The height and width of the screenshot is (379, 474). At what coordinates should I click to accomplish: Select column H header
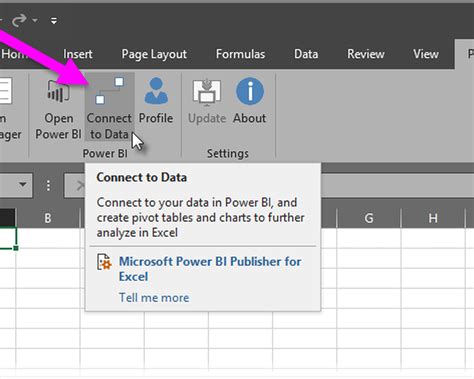click(433, 218)
